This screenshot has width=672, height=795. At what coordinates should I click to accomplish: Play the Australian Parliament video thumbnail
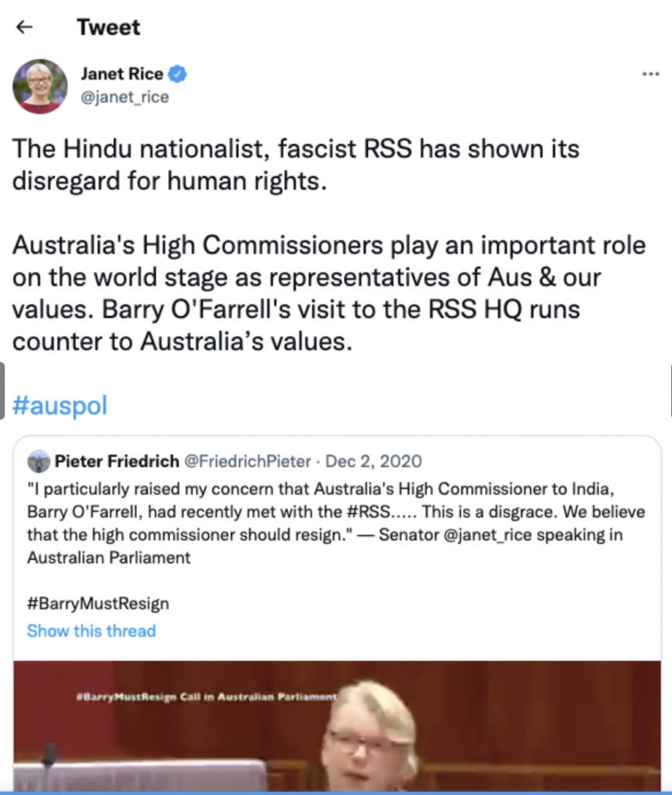(x=337, y=724)
